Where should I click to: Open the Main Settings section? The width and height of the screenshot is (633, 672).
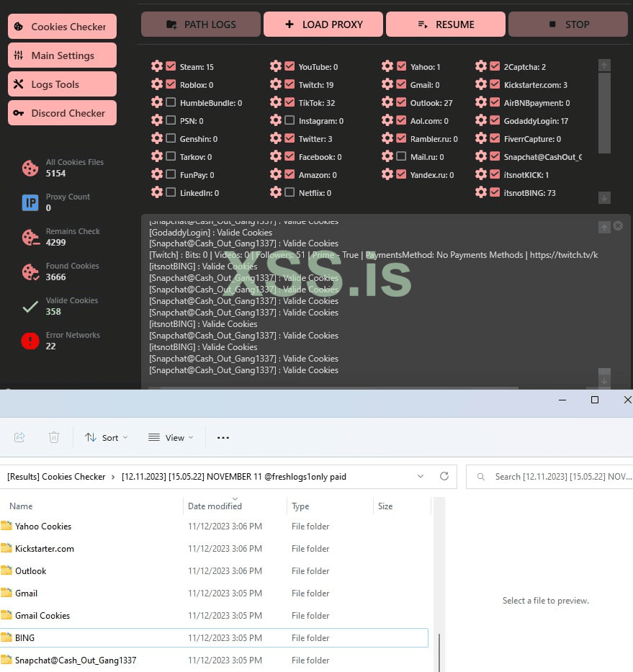point(62,55)
